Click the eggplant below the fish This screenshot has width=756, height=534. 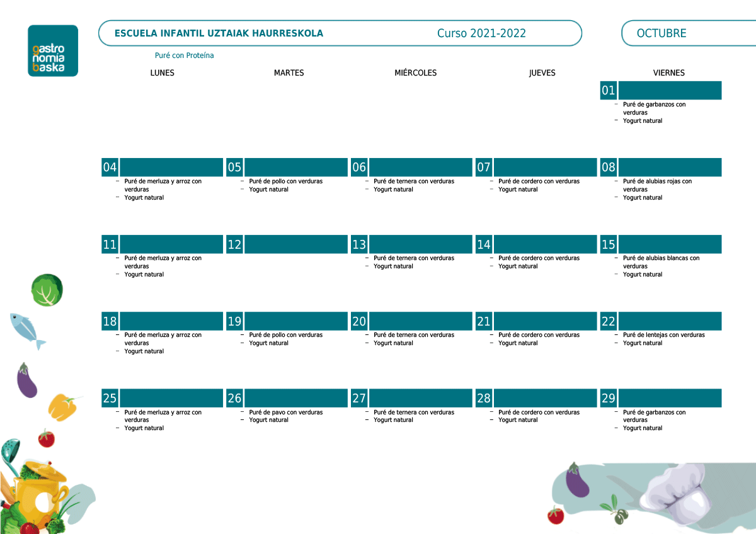click(x=26, y=380)
